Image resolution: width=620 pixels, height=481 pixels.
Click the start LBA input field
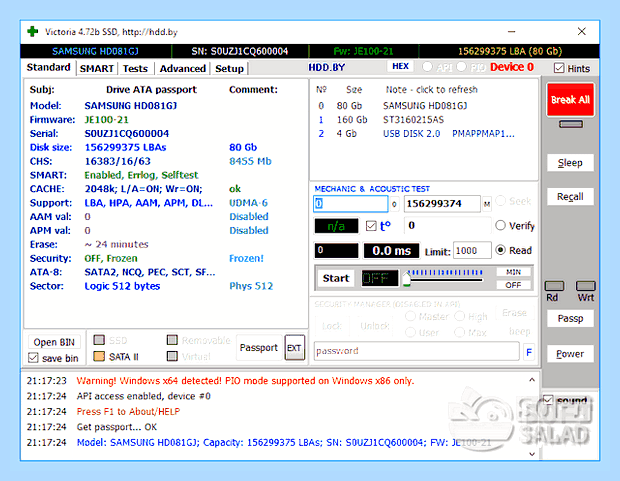pos(351,204)
